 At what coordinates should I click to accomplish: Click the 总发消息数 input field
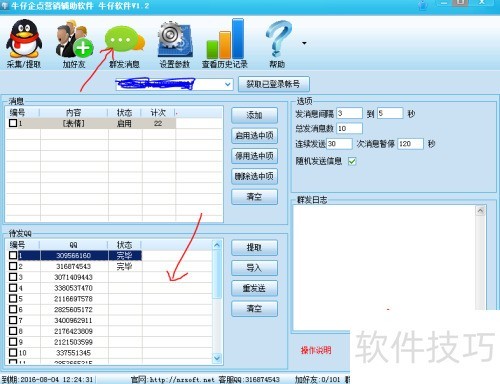point(349,128)
